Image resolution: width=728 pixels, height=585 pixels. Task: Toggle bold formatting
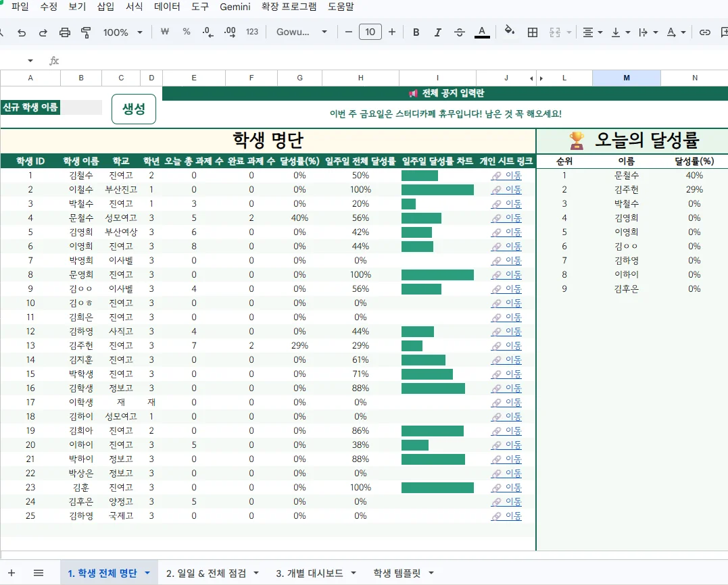416,32
